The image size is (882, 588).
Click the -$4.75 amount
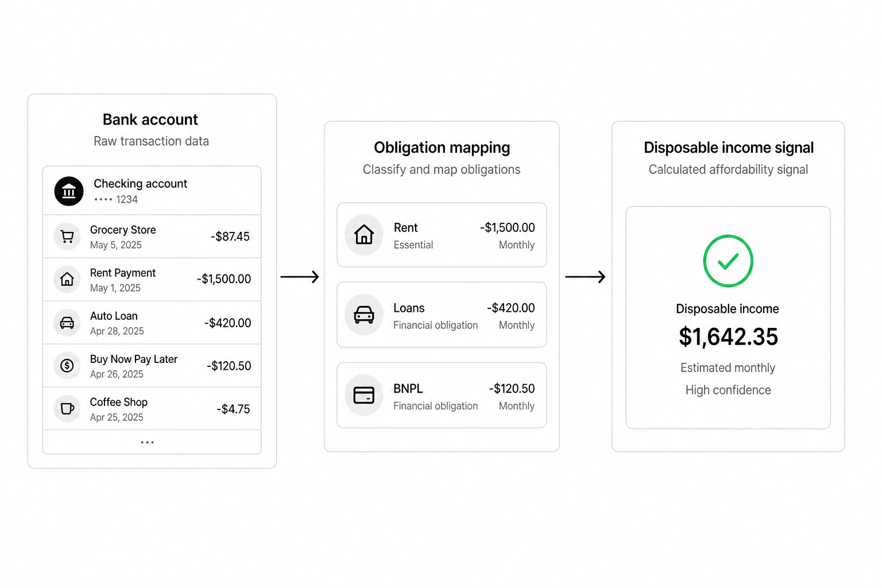233,409
